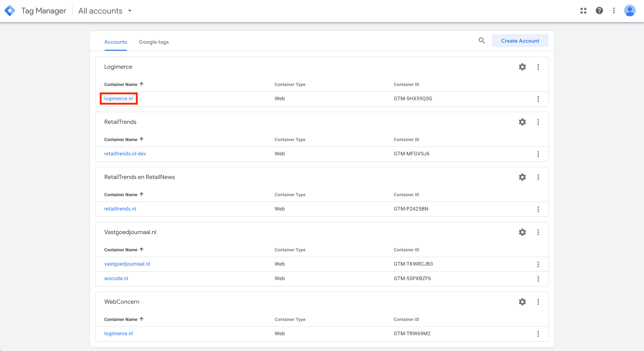
Task: Click the help question mark icon
Action: pos(599,11)
